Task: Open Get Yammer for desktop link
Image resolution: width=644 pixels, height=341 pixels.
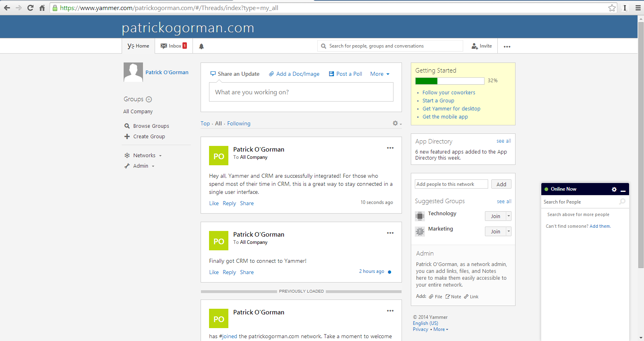Action: [451, 108]
